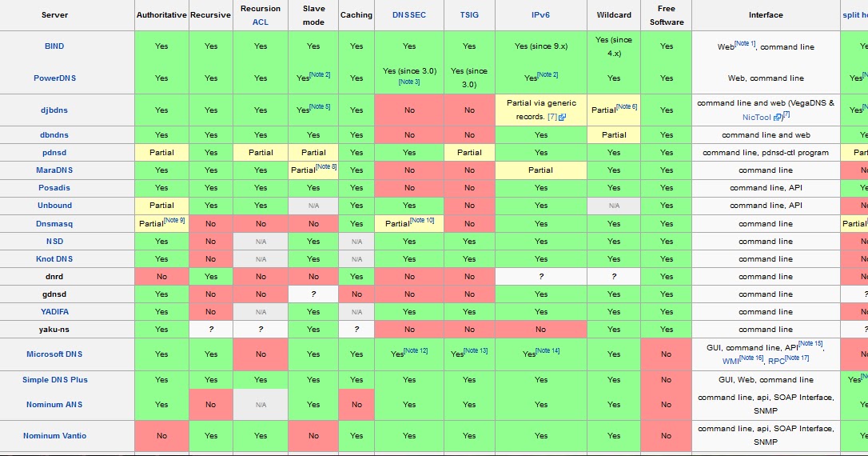868x456 pixels.
Task: Click the 'Authoritative' column header
Action: pyautogui.click(x=161, y=15)
